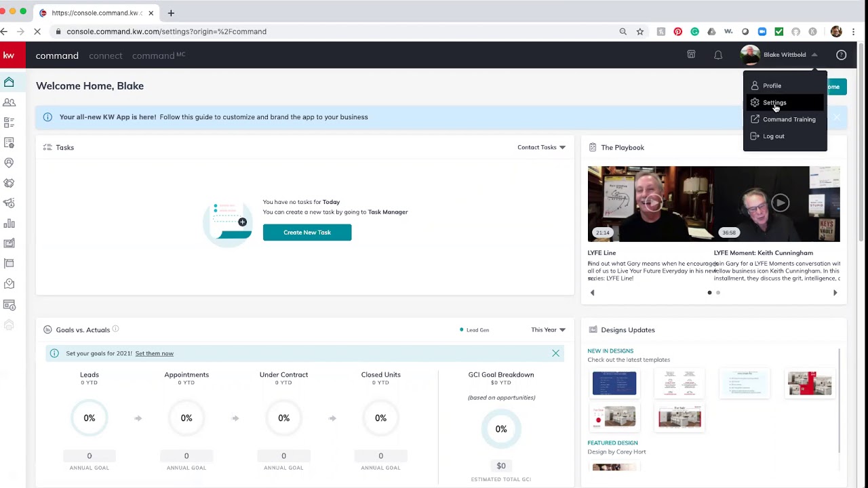This screenshot has width=868, height=488.
Task: Go to previous Playbook slide arrow
Action: 592,293
